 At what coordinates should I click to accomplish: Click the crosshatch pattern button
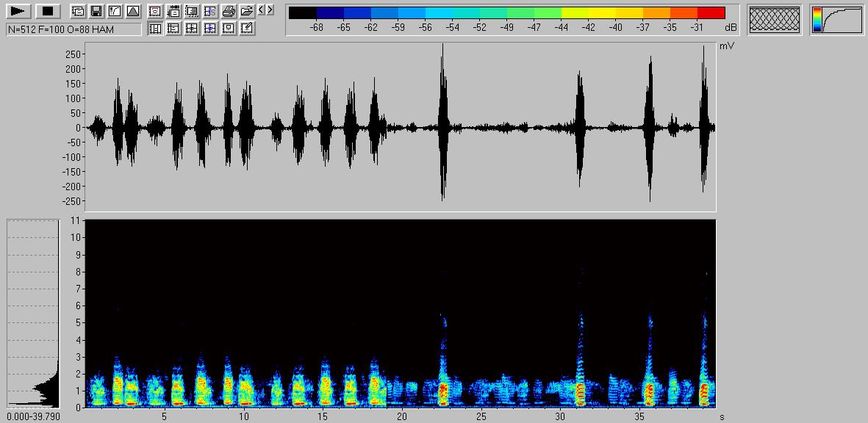(x=774, y=20)
